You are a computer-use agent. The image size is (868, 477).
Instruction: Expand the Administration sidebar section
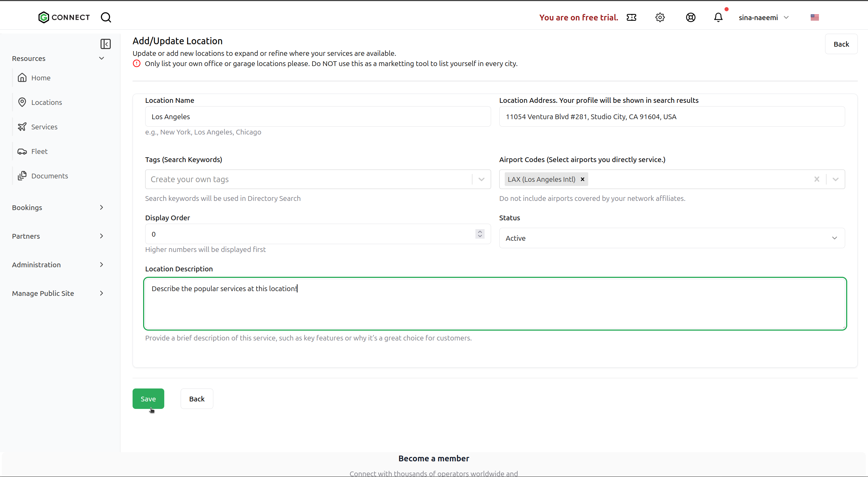(58, 265)
